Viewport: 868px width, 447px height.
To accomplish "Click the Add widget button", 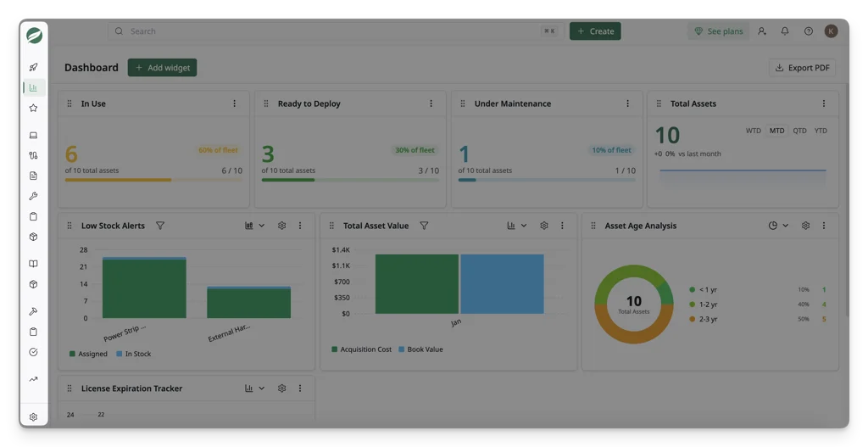I will pos(162,68).
